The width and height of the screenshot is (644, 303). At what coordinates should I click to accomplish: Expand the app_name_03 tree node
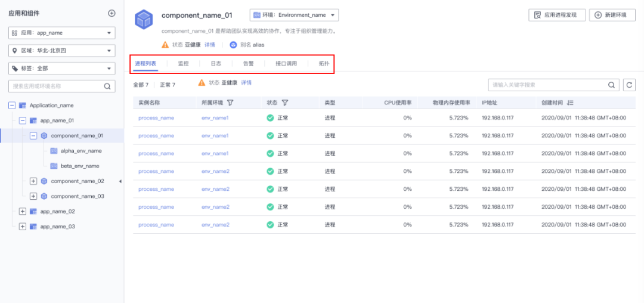tap(23, 227)
